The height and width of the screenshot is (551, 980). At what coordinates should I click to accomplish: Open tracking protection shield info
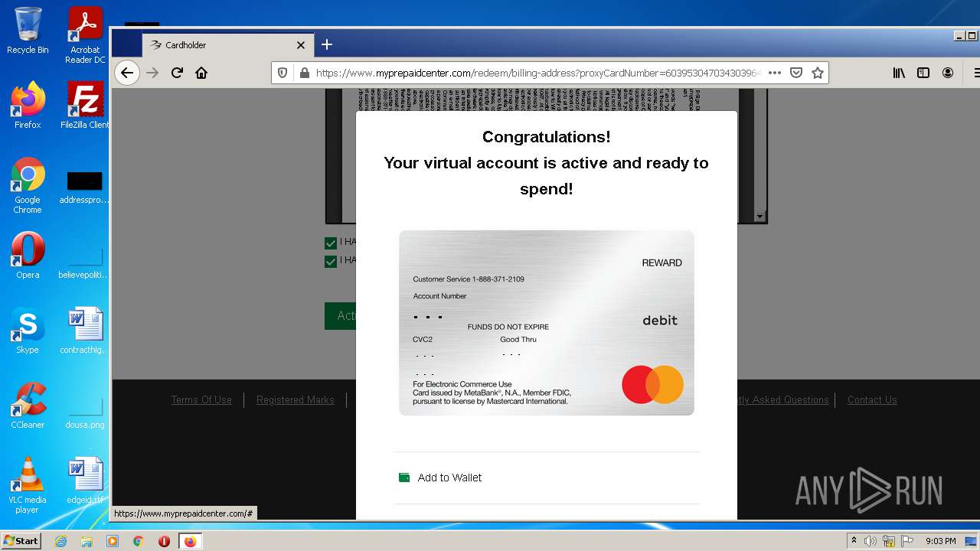tap(283, 73)
